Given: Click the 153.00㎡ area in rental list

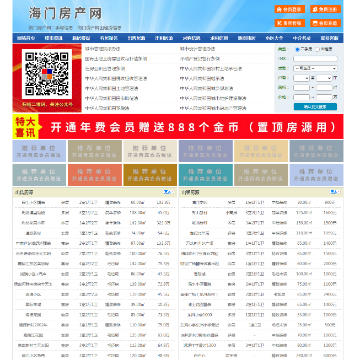Looking at the screenshot, I should 303,223.
